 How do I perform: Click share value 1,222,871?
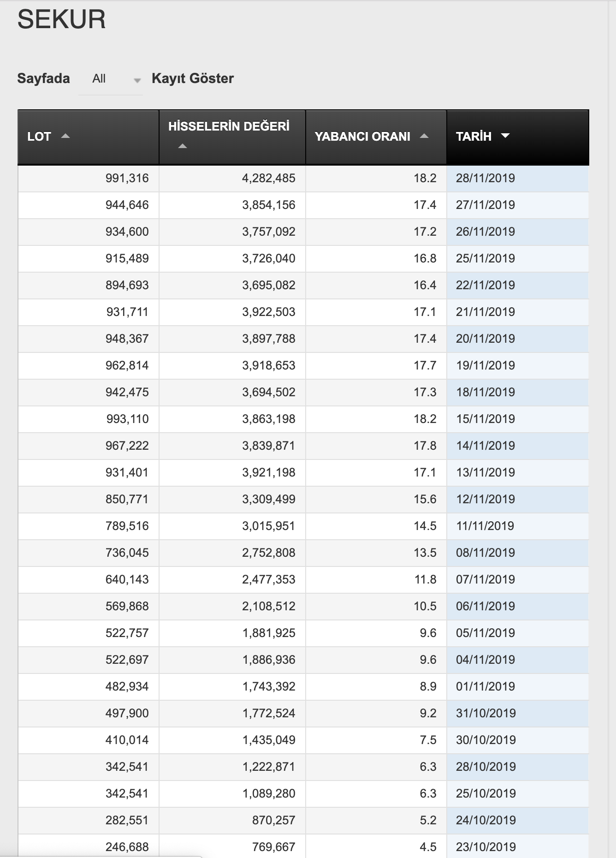269,767
